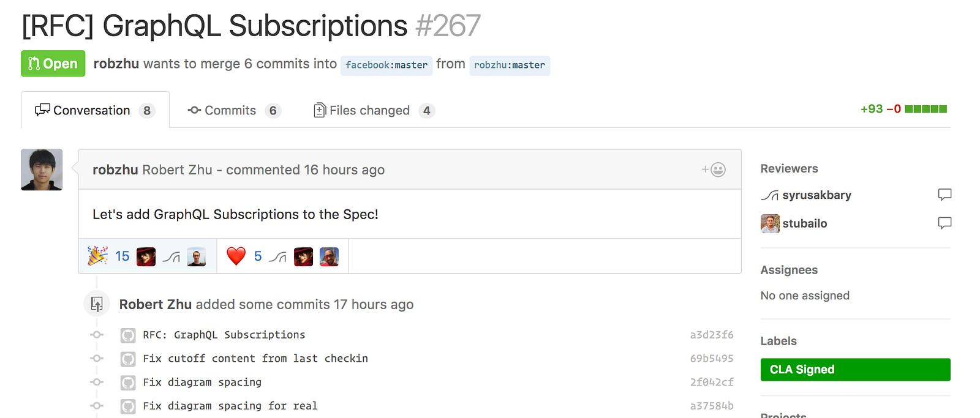Click syrusakbary's review comment bubble icon
This screenshot has width=980, height=418.
[x=944, y=195]
